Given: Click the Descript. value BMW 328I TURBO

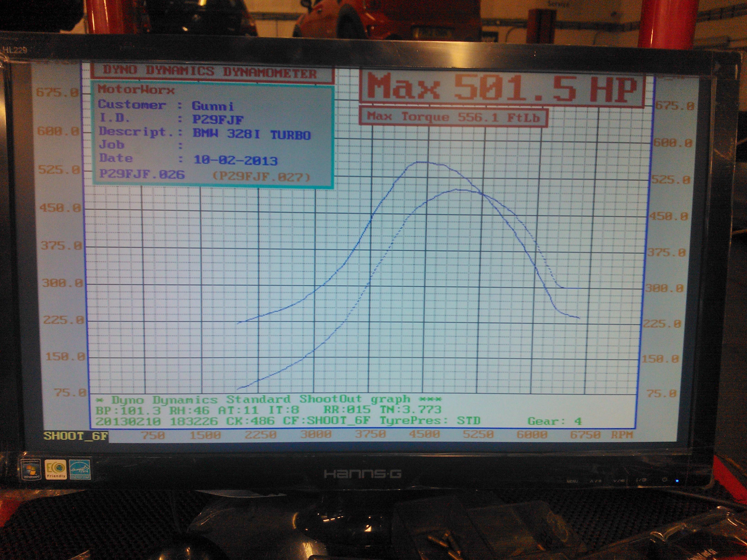Looking at the screenshot, I should (252, 134).
